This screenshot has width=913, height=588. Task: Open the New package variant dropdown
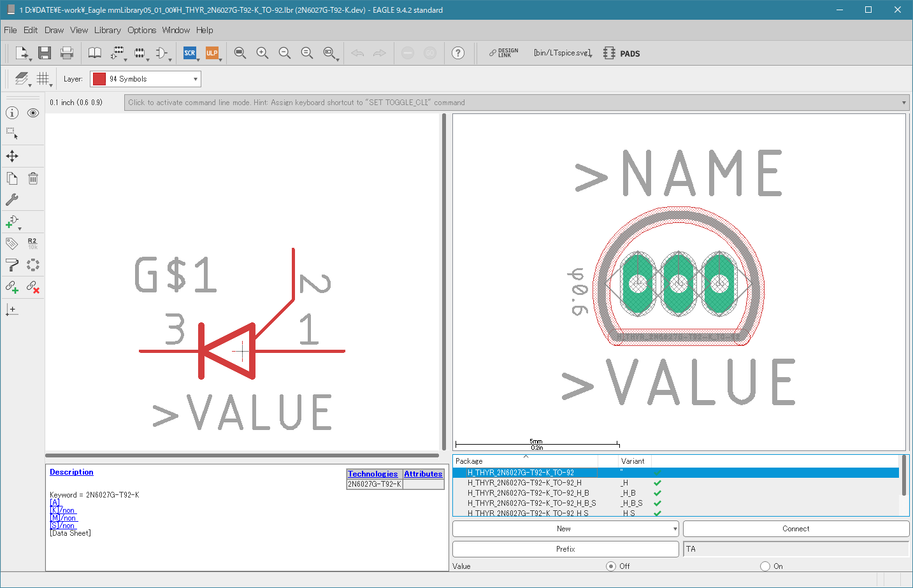(x=565, y=529)
